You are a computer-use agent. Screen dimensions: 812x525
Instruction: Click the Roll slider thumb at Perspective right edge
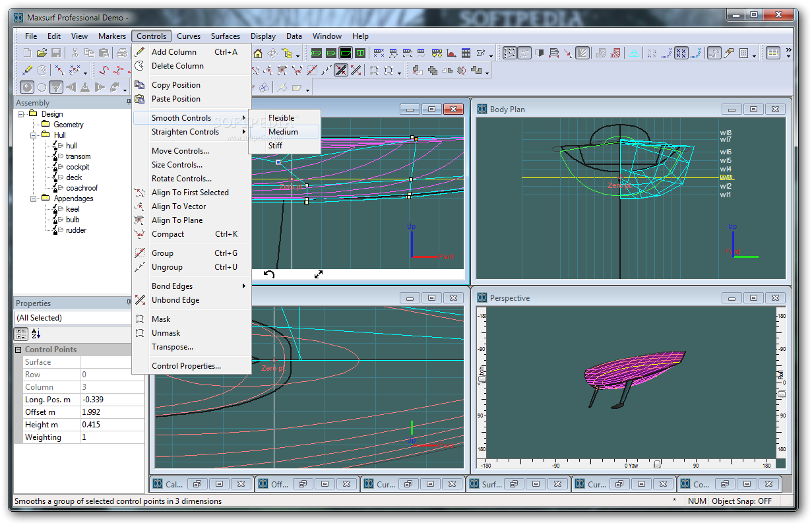click(782, 394)
